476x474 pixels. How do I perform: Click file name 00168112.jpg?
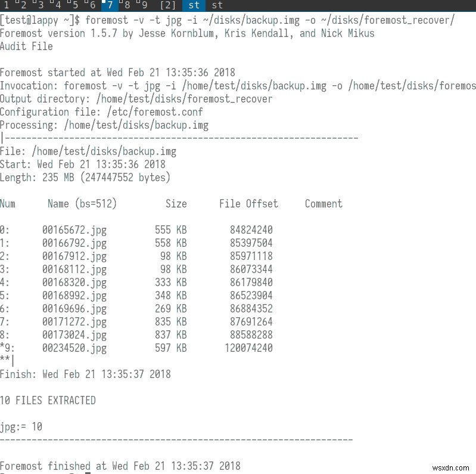tap(74, 269)
